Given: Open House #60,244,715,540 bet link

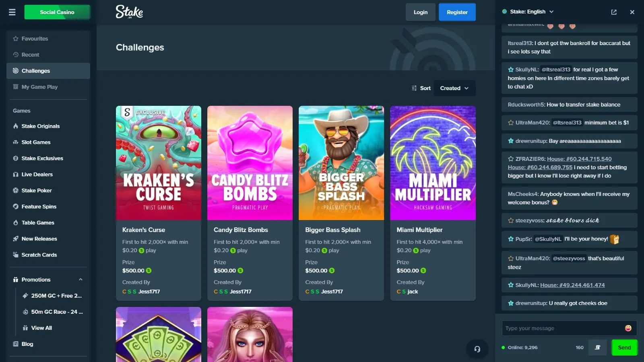Looking at the screenshot, I should click(579, 159).
